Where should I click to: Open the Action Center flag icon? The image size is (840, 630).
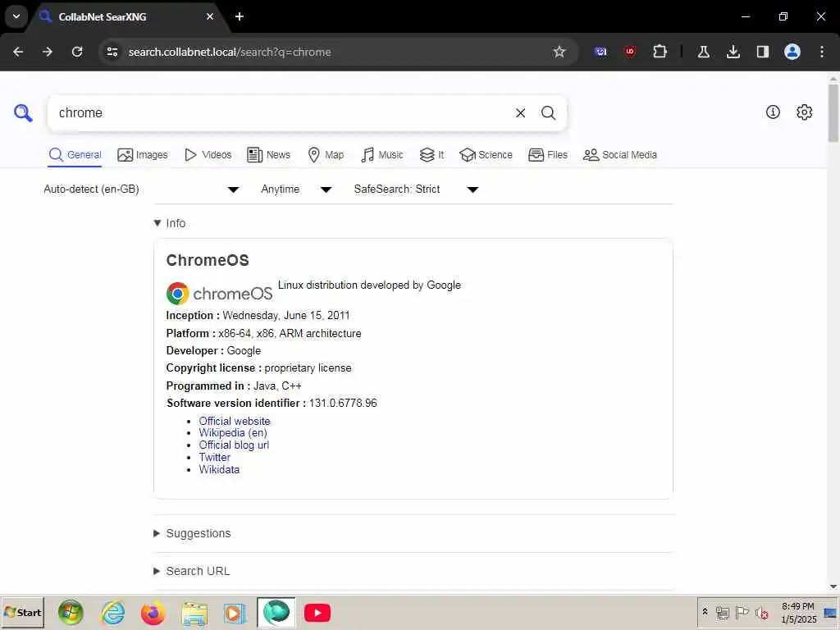[x=742, y=612]
